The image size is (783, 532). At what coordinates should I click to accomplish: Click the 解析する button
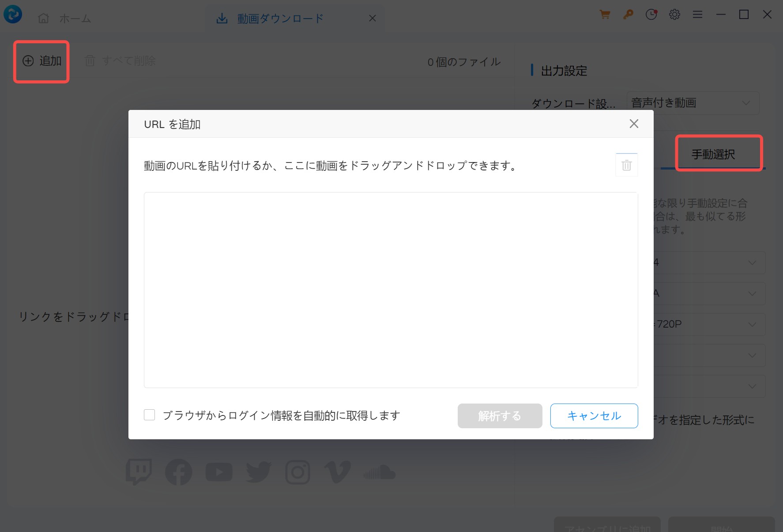click(500, 415)
